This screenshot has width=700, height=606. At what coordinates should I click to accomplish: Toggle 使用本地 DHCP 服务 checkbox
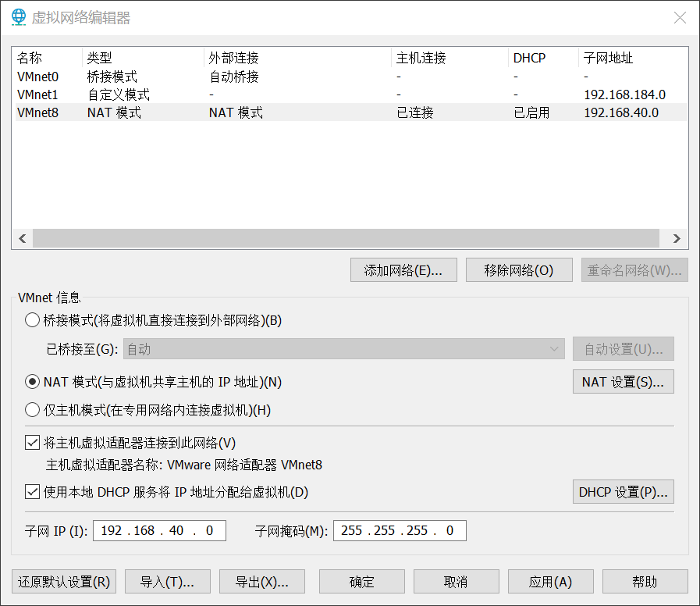tap(32, 492)
